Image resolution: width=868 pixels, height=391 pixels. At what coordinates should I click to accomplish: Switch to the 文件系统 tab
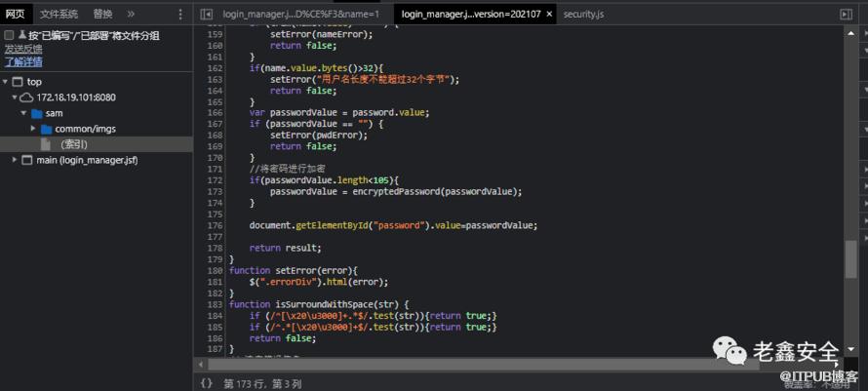[59, 15]
